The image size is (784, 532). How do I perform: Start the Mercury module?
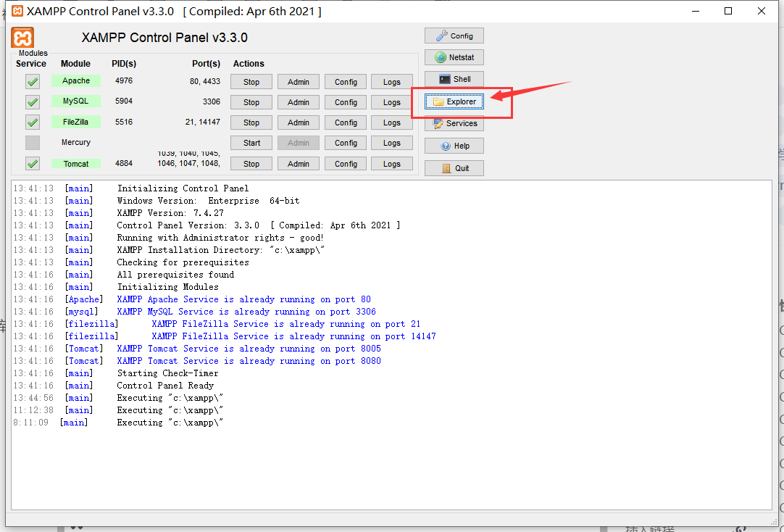(251, 143)
